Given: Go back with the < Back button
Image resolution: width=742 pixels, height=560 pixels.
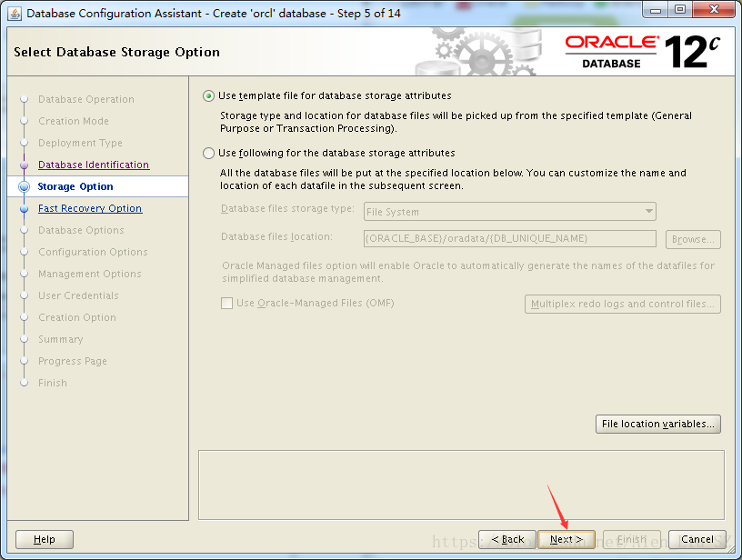Looking at the screenshot, I should pos(507,539).
